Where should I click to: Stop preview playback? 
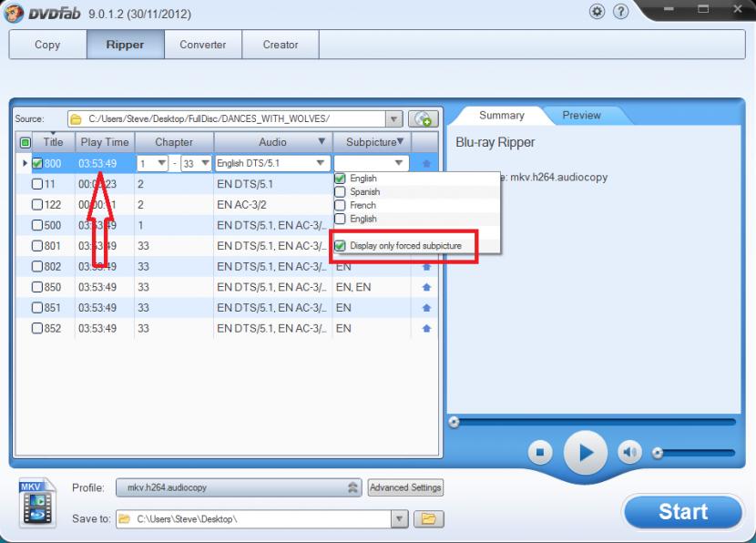click(x=540, y=452)
